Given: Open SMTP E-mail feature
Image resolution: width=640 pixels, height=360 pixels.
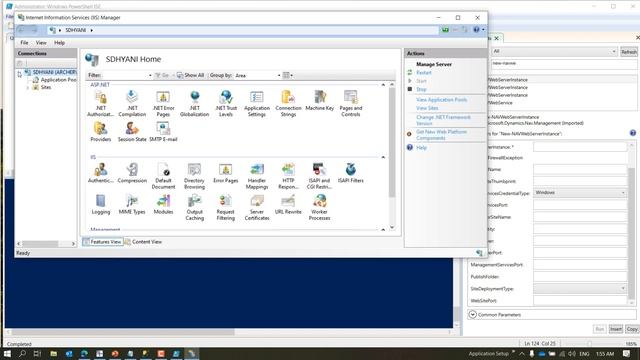Looking at the screenshot, I should click(163, 132).
